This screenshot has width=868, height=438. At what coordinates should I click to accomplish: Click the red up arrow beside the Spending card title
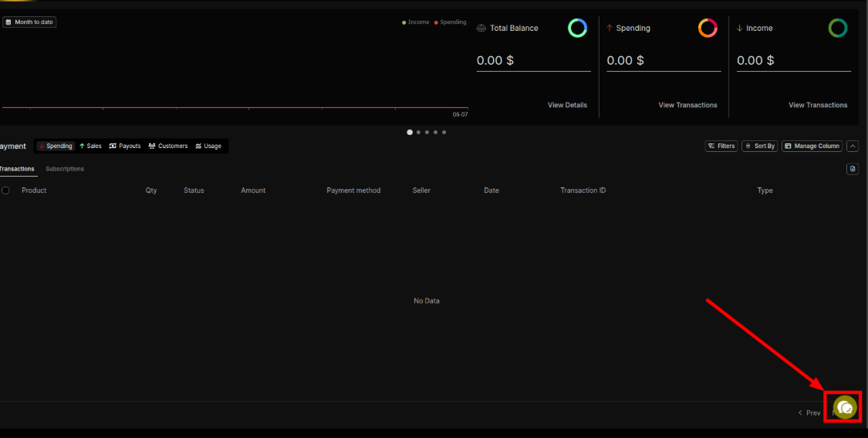coord(610,29)
